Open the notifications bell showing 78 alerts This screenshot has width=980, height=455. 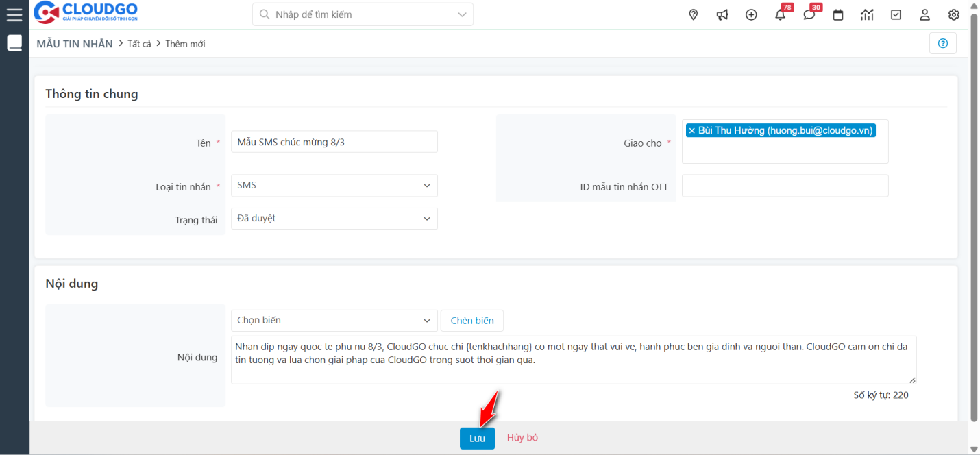780,14
